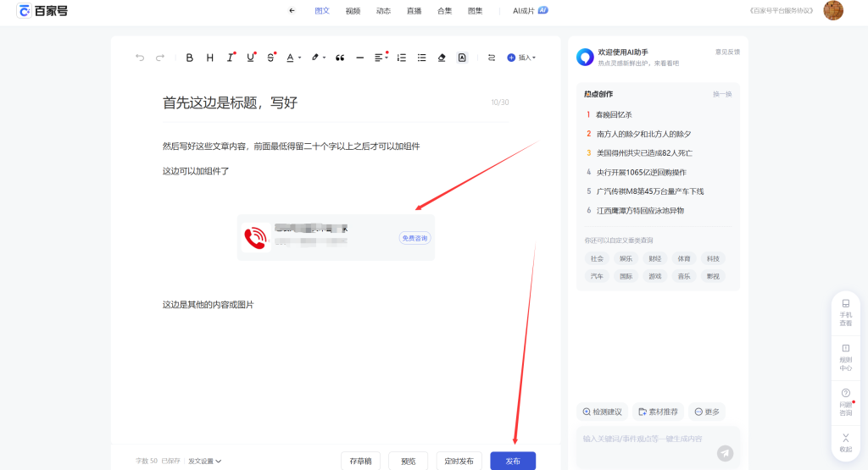Toggle strikethrough formatting
Image resolution: width=868 pixels, height=470 pixels.
point(270,58)
